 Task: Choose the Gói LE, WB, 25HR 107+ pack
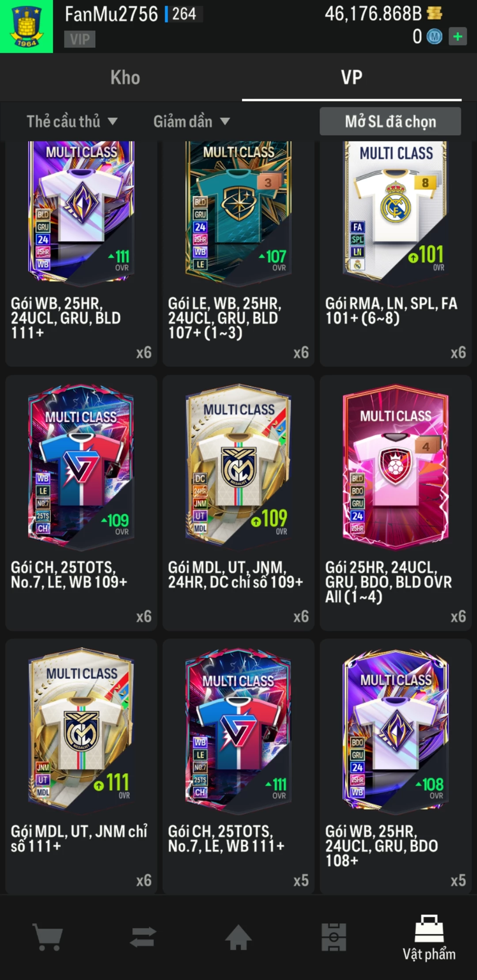[238, 253]
